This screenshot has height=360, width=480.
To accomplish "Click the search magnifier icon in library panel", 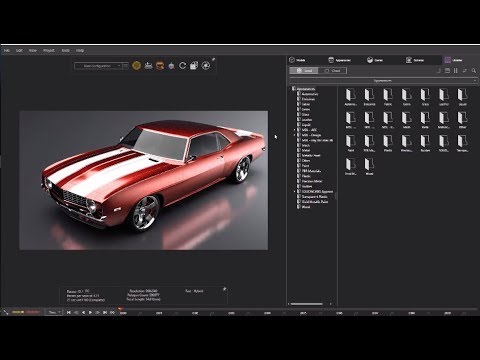I will point(474,71).
